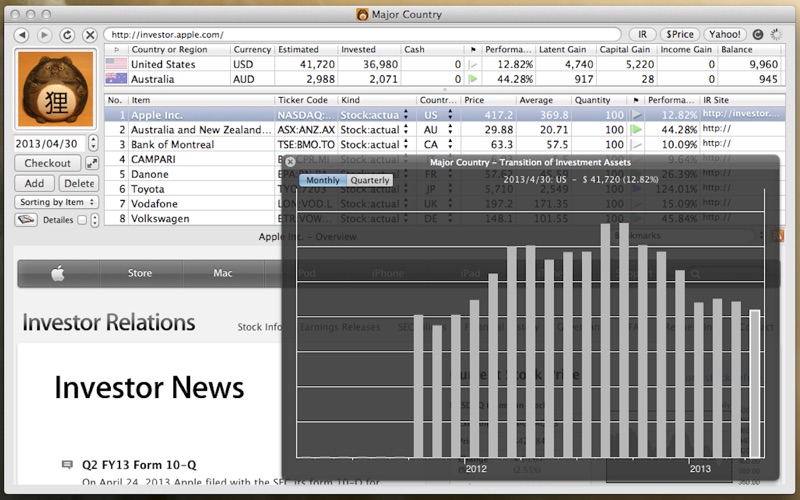Click the TSE:BMO.TO ticker cell
Image resolution: width=800 pixels, height=500 pixels.
pyautogui.click(x=306, y=144)
